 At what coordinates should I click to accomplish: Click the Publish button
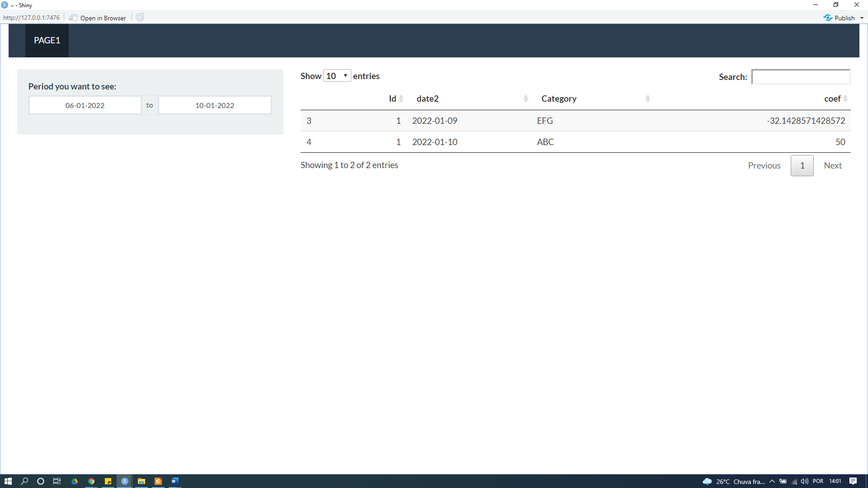839,18
